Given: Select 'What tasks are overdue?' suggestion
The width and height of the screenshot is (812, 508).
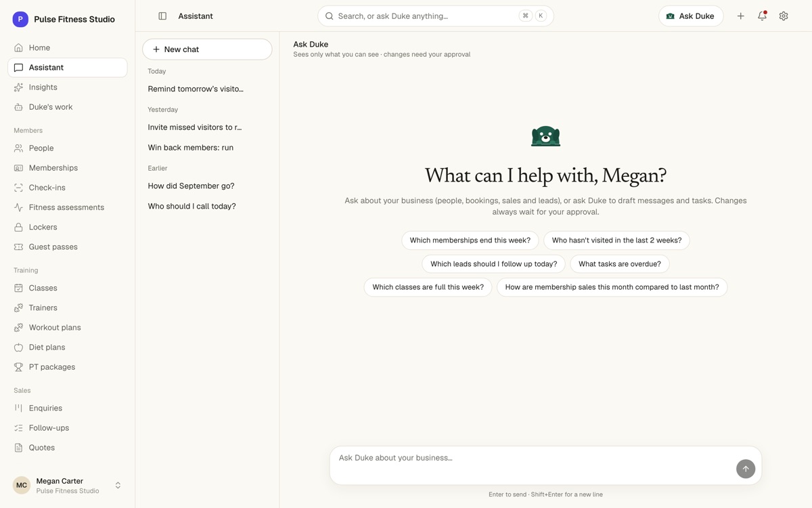Looking at the screenshot, I should click(620, 264).
